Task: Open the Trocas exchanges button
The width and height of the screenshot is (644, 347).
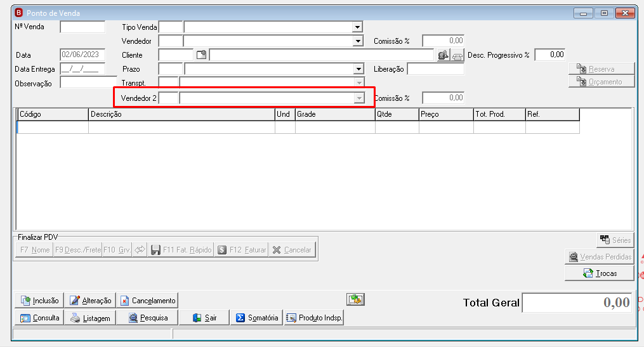Action: (x=600, y=273)
